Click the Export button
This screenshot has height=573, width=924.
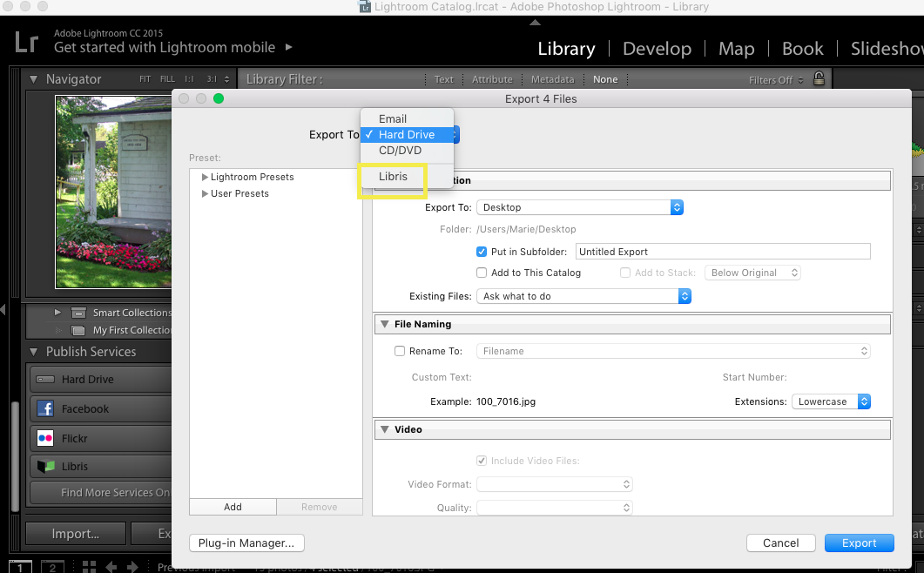coord(859,543)
